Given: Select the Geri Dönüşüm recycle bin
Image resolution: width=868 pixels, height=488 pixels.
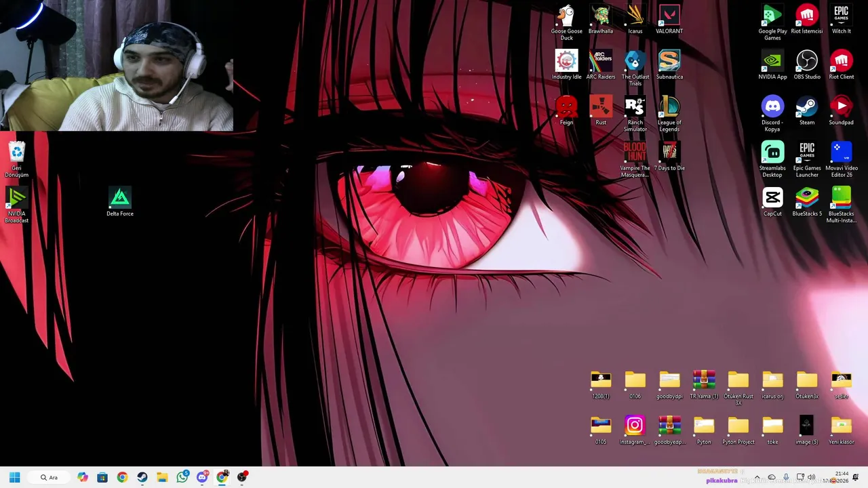Looking at the screenshot, I should [x=17, y=159].
